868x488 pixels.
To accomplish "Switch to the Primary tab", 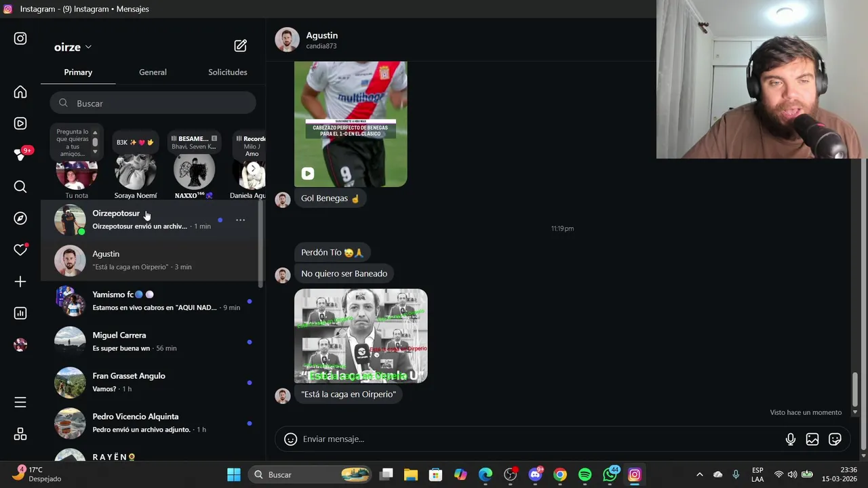I will pos(78,72).
